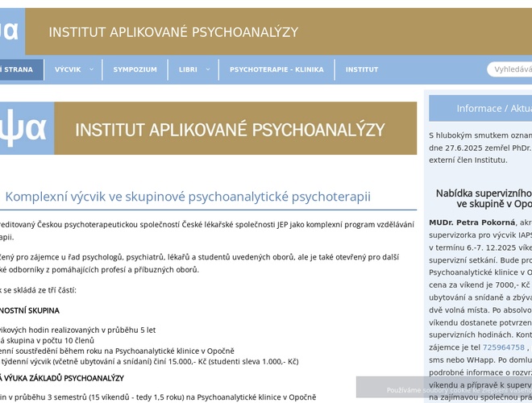Click the site title text in header

point(173,32)
